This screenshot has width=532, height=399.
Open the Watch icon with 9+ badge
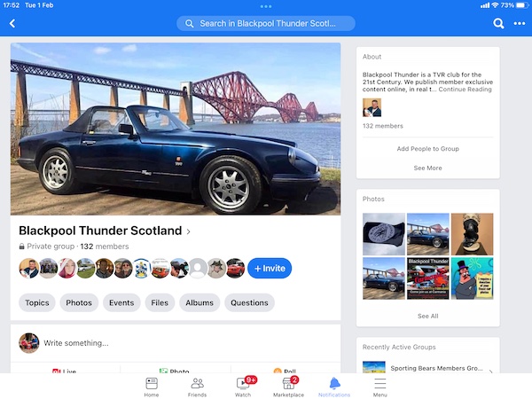243,384
